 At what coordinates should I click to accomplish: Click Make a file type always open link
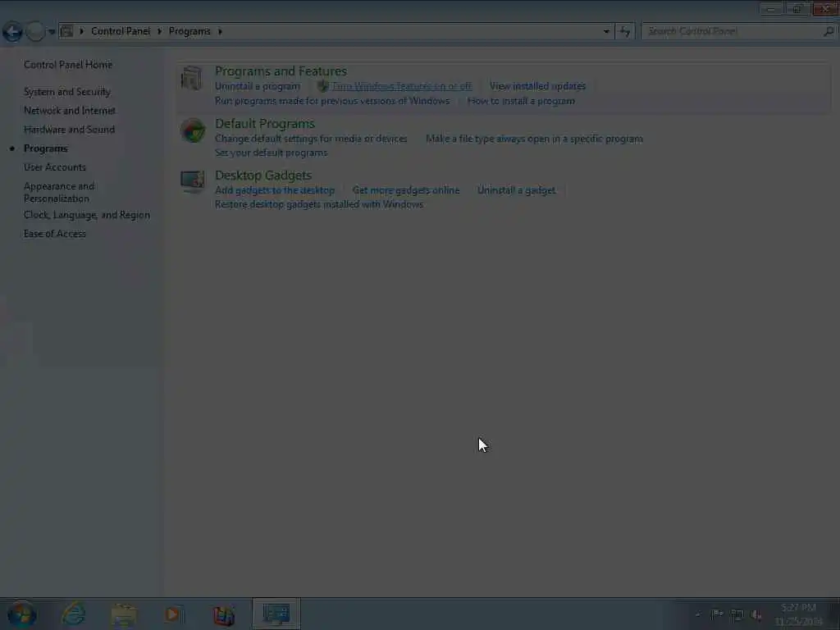534,139
